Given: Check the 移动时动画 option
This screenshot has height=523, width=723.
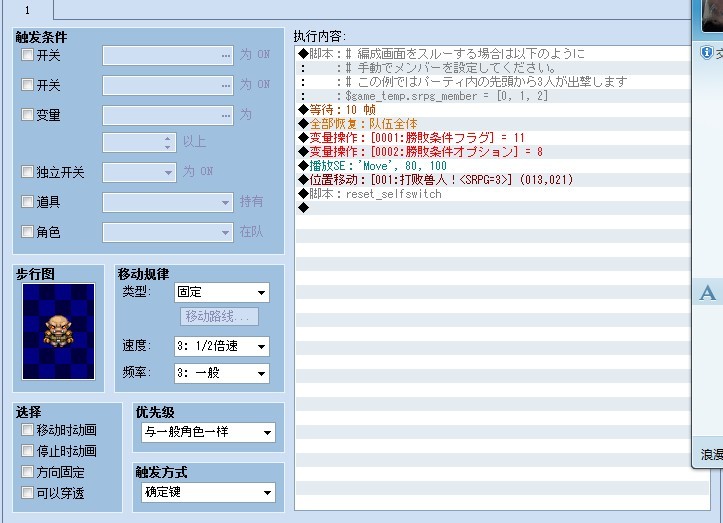Looking at the screenshot, I should [27, 430].
